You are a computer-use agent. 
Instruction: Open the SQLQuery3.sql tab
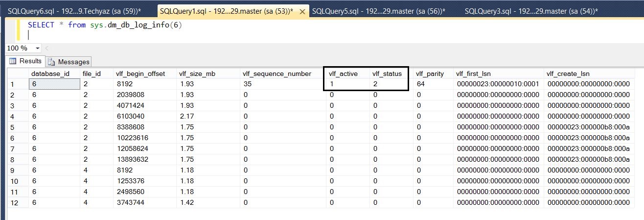(x=531, y=11)
